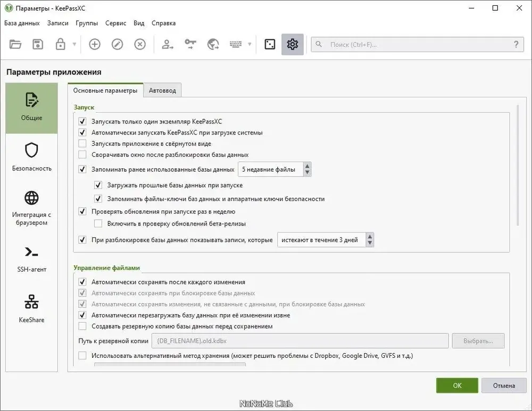The height and width of the screenshot is (411, 532).
Task: Uncheck Запускать только один экземпляр KeePassXC
Action: [82, 121]
